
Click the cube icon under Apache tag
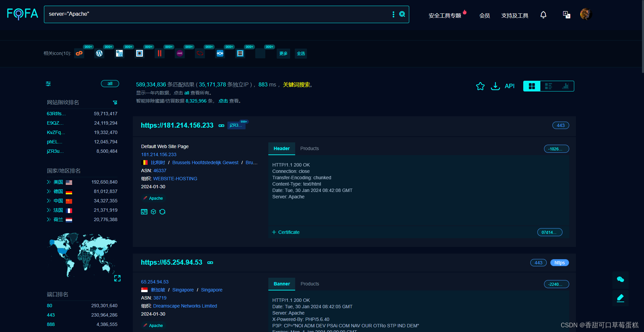pyautogui.click(x=153, y=212)
